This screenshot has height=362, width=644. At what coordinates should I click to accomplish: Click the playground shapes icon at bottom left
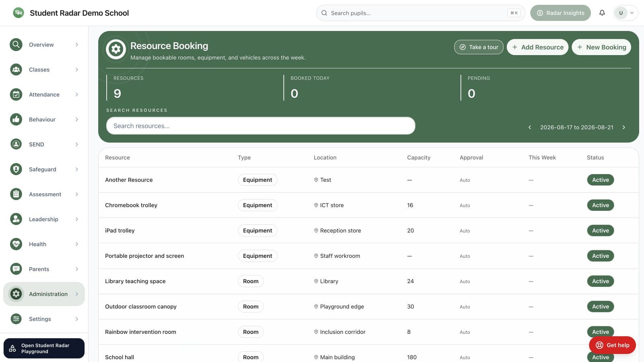[x=12, y=348]
